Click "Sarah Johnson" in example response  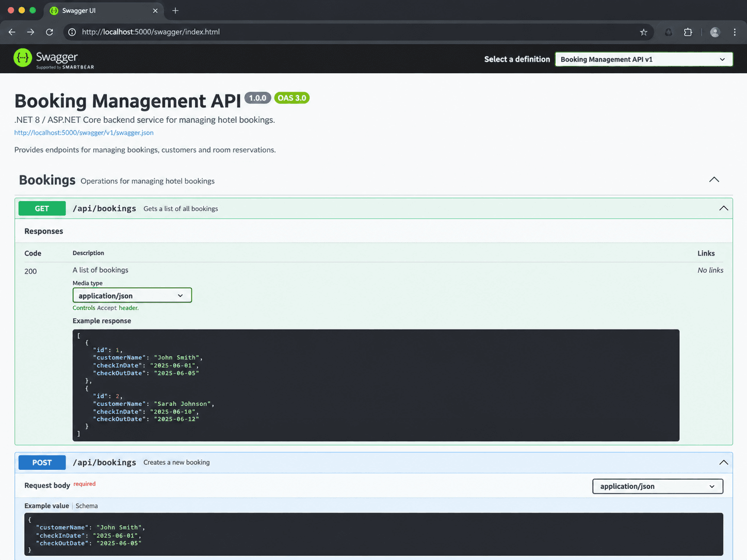pos(182,404)
